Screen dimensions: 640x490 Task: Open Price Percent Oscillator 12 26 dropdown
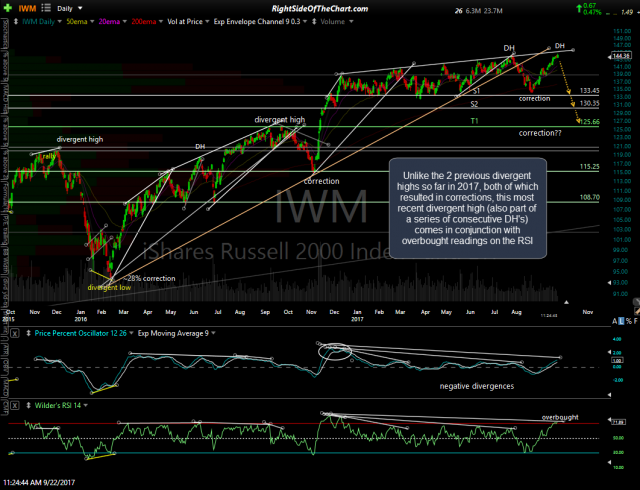tap(131, 334)
